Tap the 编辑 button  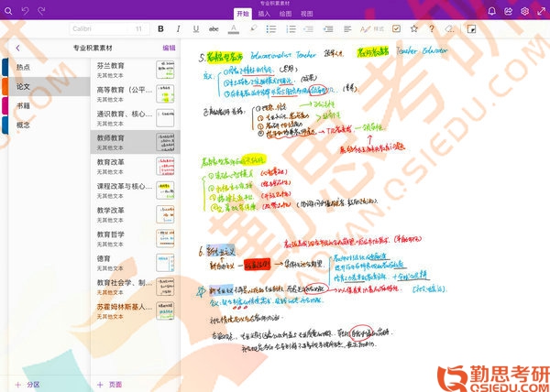169,48
